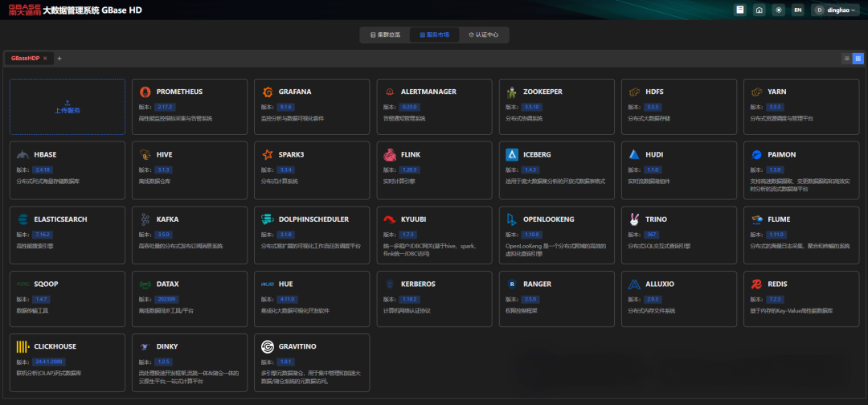Click Trino version 367 badge

652,234
